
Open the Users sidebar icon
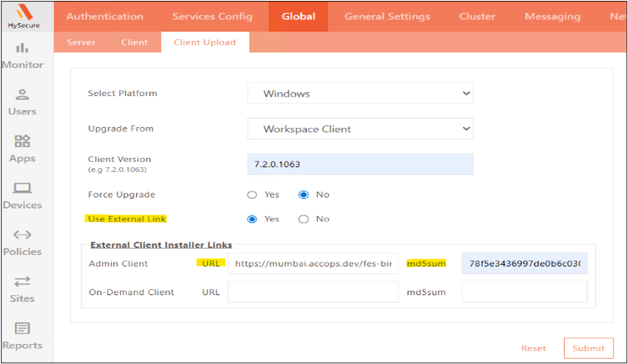coord(22,95)
